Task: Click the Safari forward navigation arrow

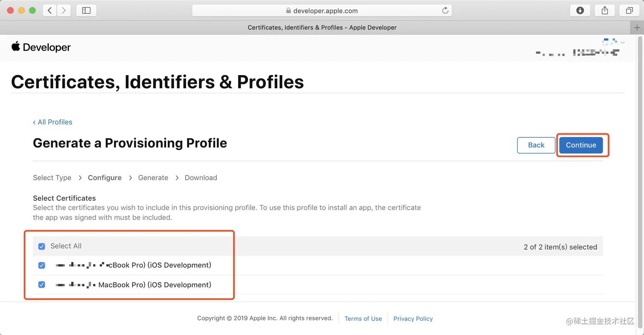Action: [64, 11]
